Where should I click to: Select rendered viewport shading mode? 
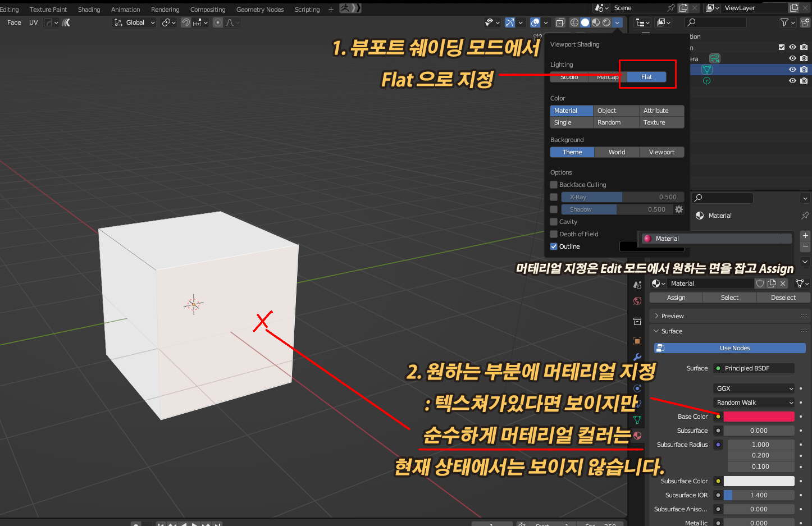coord(606,22)
